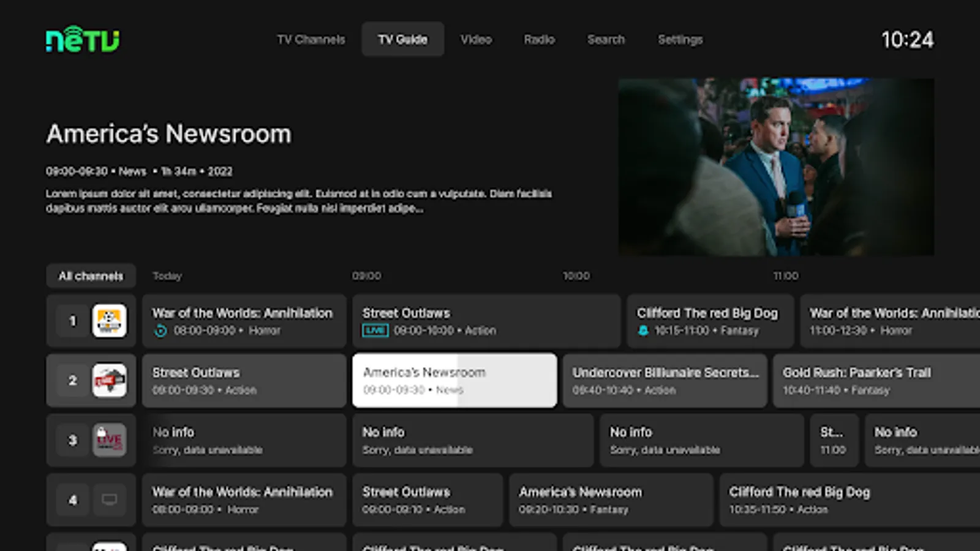Open Undercover Billionaire Secrets 09:40-10:40
Viewport: 980px width, 551px height.
point(665,380)
